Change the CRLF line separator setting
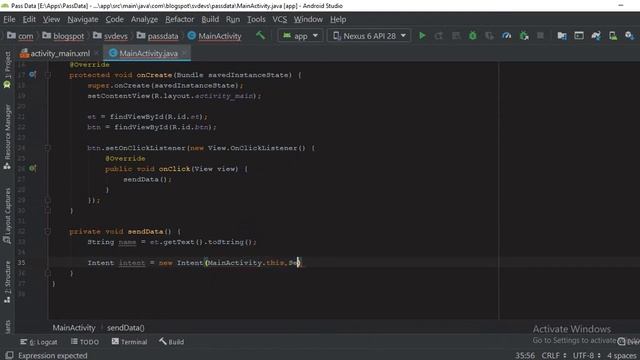The image size is (640, 360). point(553,356)
